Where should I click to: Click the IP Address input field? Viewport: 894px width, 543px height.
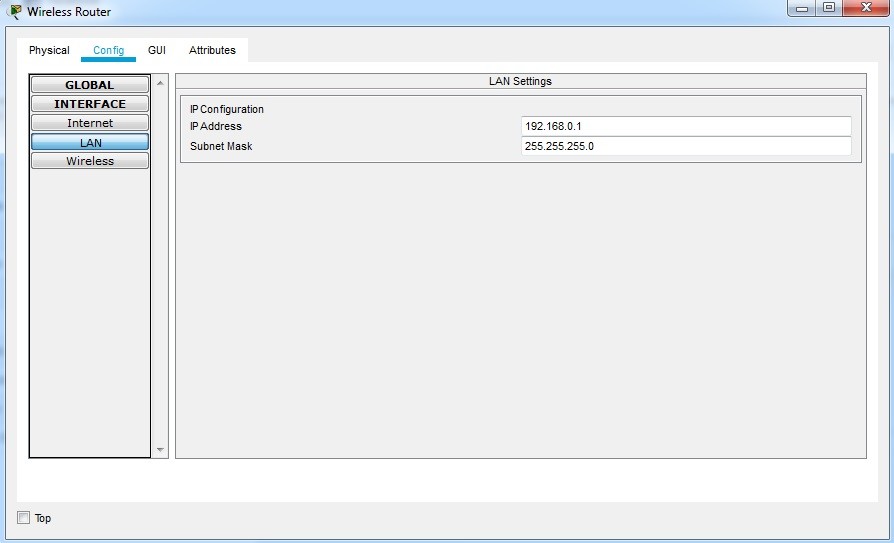686,126
